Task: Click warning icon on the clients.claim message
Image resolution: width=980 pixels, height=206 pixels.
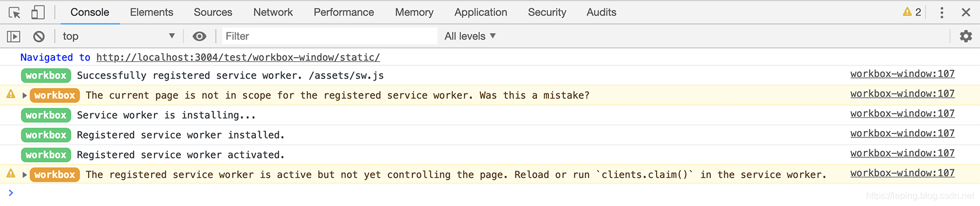Action: [x=11, y=173]
